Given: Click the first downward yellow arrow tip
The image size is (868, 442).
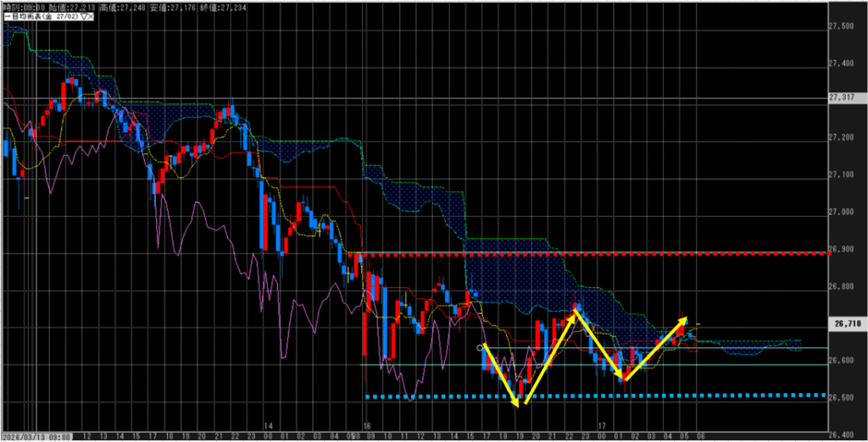Looking at the screenshot, I should (x=519, y=405).
